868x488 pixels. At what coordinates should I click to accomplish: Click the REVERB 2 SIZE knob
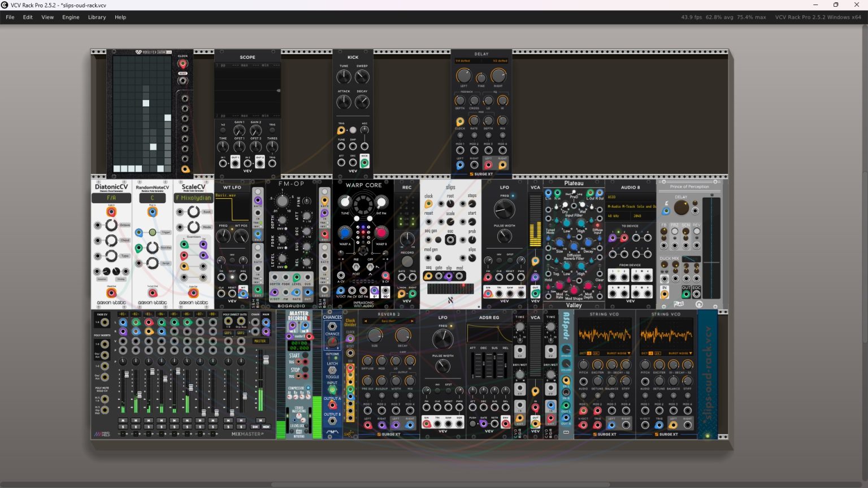pyautogui.click(x=375, y=335)
